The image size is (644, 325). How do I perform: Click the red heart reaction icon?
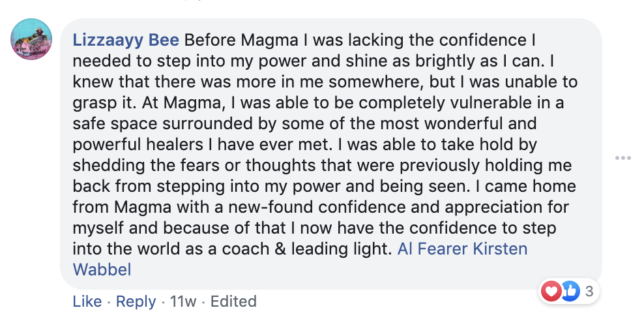pos(551,291)
